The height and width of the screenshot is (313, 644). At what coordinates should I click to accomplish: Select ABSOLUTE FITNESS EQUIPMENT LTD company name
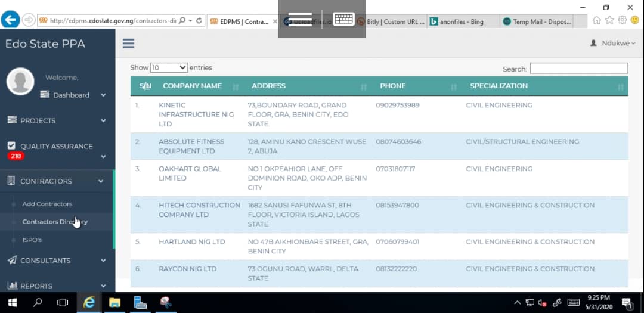tap(191, 146)
